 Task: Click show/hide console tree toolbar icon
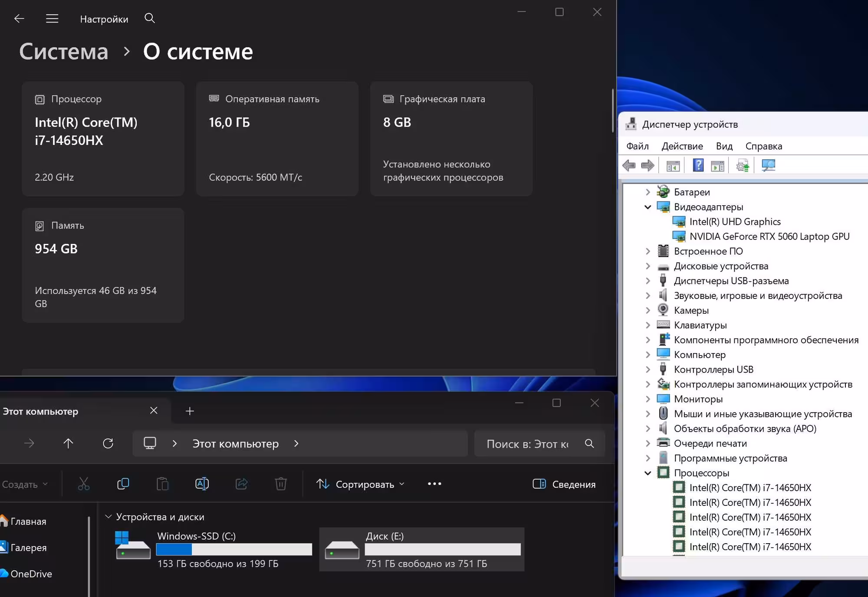[x=673, y=166]
